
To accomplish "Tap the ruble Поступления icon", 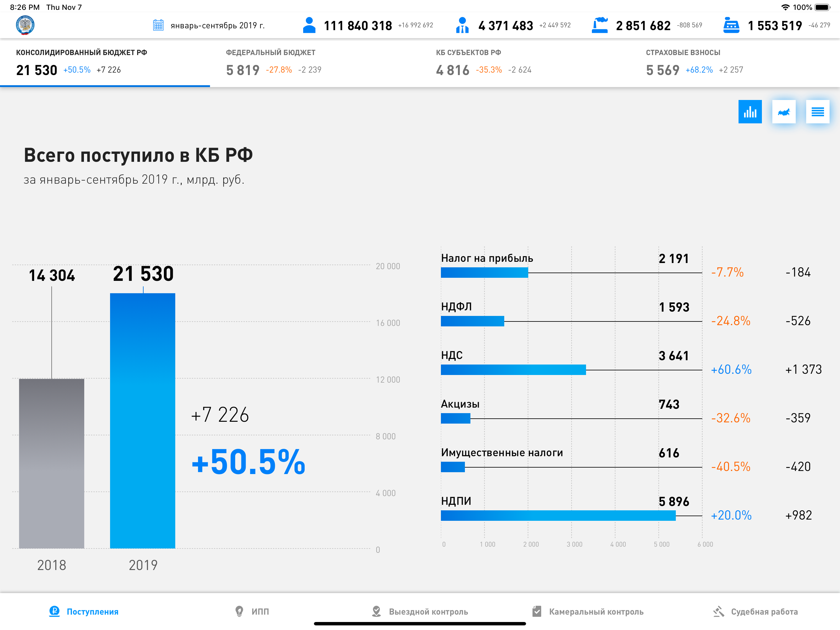I will (x=54, y=611).
